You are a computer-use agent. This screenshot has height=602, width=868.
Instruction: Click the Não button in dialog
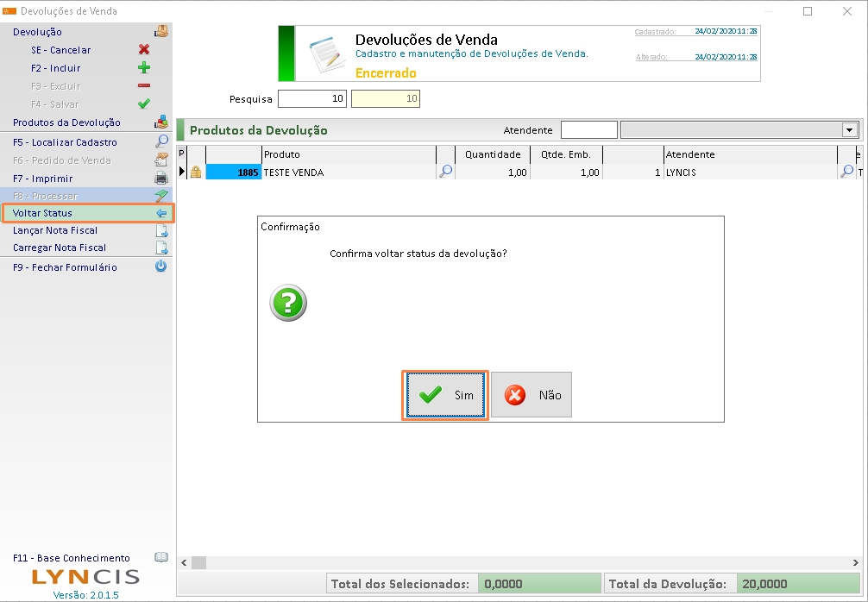coord(531,395)
